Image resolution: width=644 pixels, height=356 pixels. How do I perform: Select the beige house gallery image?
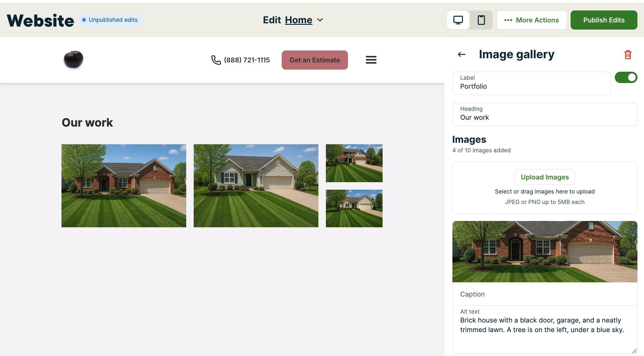tap(256, 185)
